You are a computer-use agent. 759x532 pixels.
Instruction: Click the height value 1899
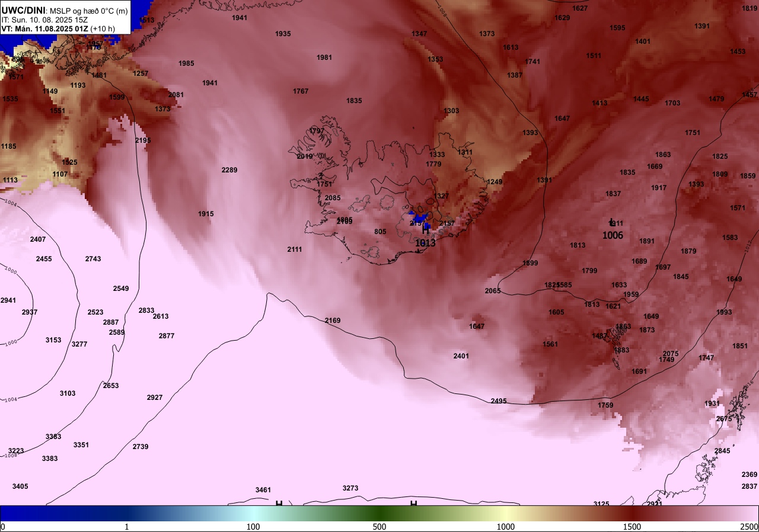click(530, 263)
